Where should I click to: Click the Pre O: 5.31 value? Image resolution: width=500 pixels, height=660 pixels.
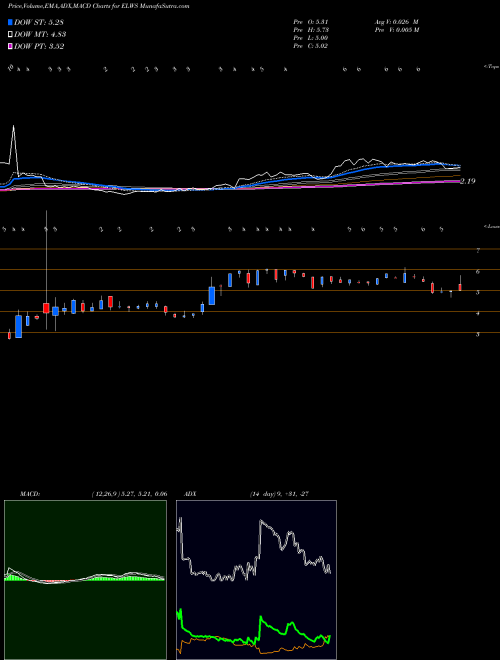coord(311,21)
